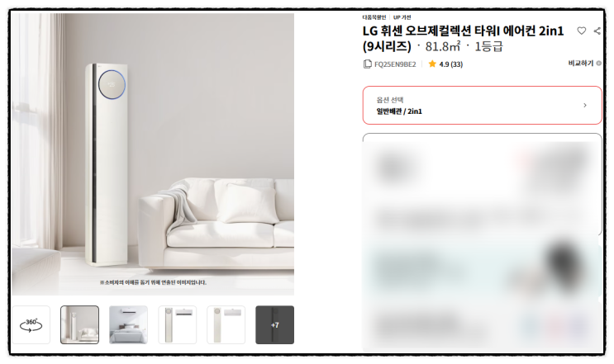The height and width of the screenshot is (364, 614).
Task: Add product to wishlist with heart icon
Action: click(x=582, y=31)
